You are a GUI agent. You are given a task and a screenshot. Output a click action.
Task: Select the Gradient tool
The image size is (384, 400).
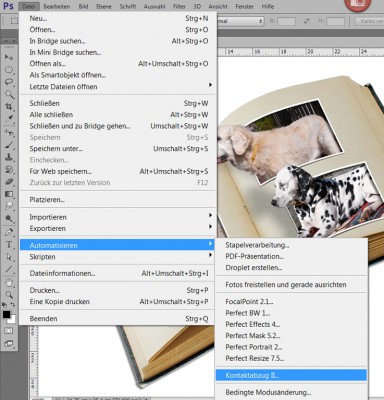coord(9,194)
